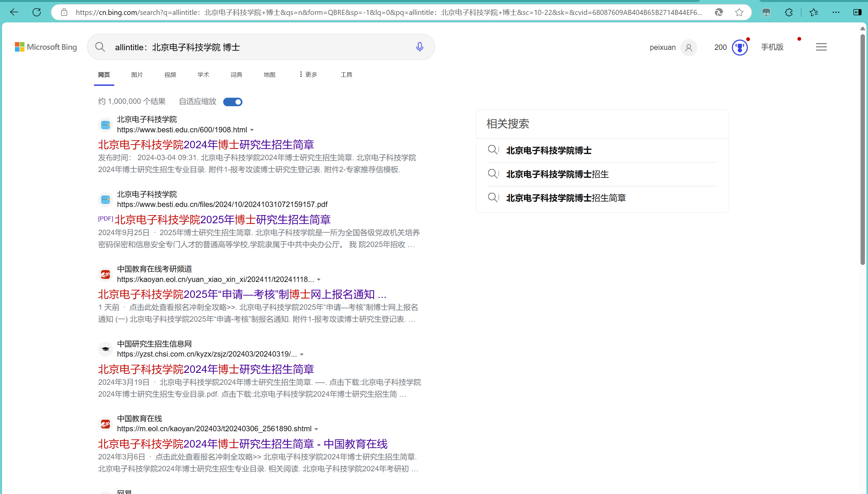
Task: Switch to the 学术 tab
Action: pyautogui.click(x=203, y=75)
